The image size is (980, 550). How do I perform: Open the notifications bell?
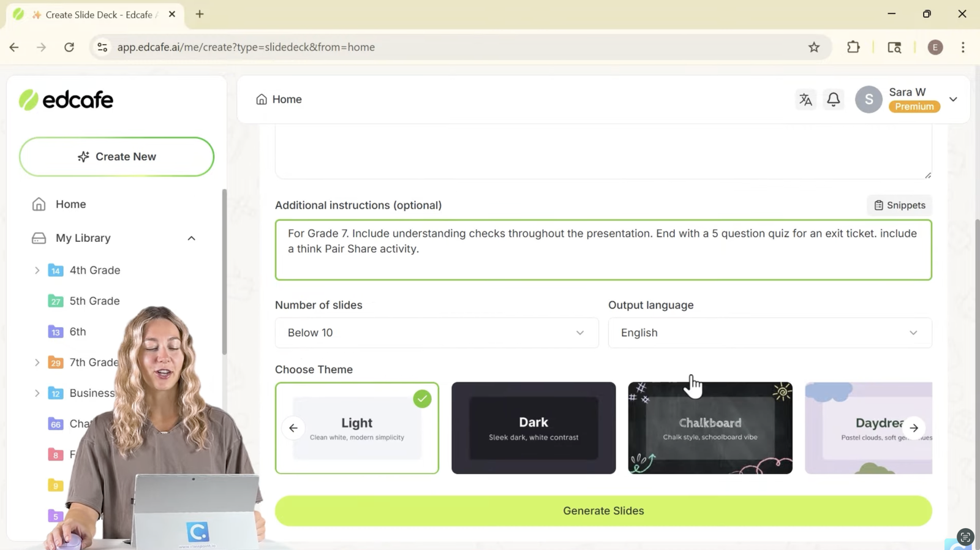(x=833, y=99)
